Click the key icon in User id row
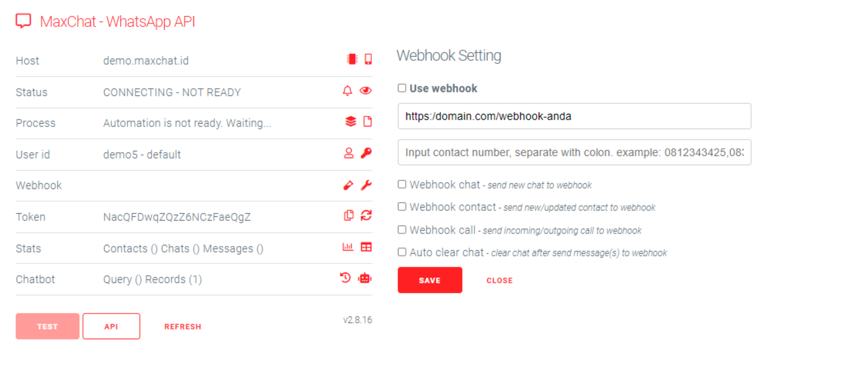 (x=366, y=153)
